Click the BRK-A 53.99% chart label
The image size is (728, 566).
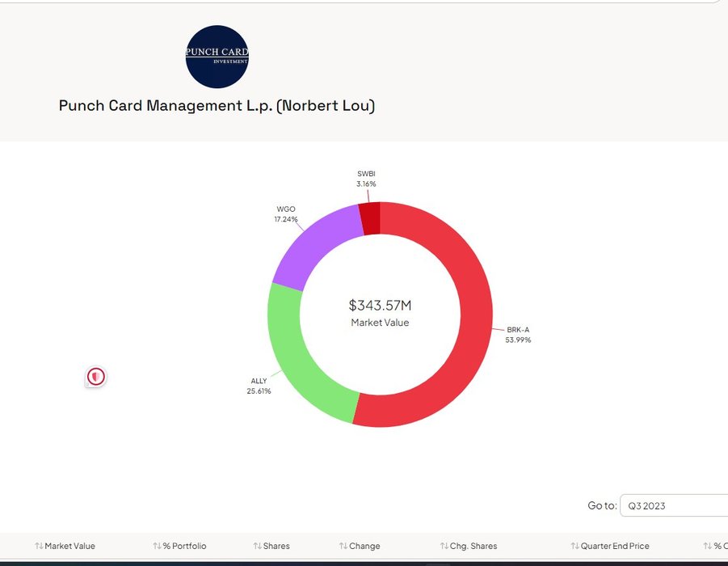[x=518, y=335]
